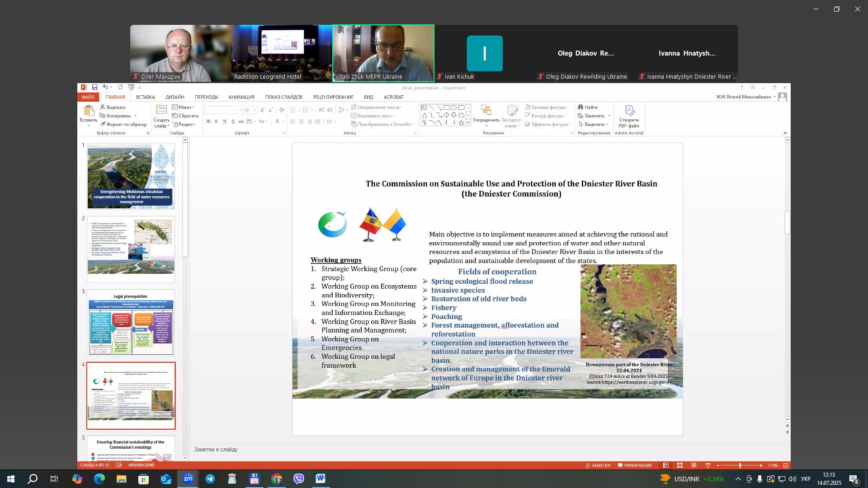The width and height of the screenshot is (868, 488).
Task: Open Word from the taskbar
Action: tap(321, 479)
